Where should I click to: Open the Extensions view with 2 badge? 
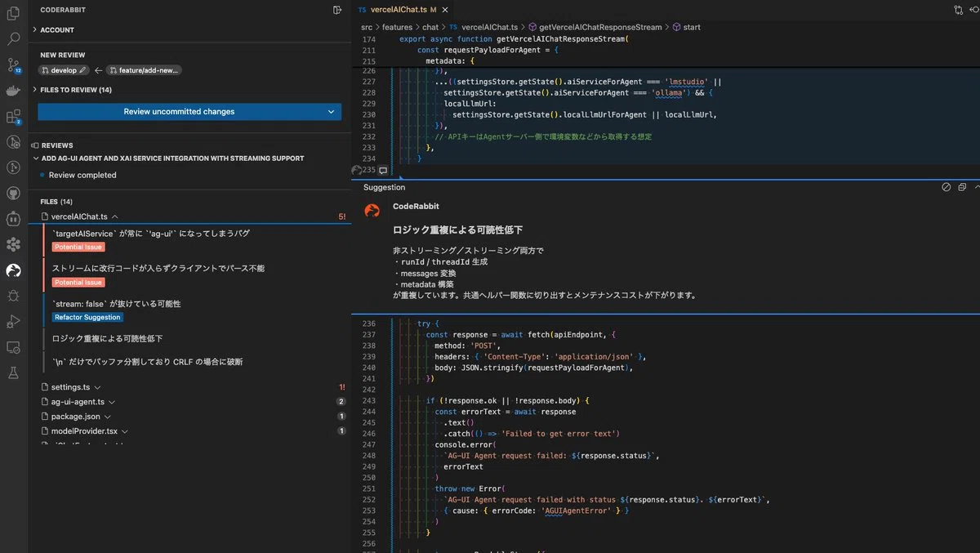tap(13, 117)
